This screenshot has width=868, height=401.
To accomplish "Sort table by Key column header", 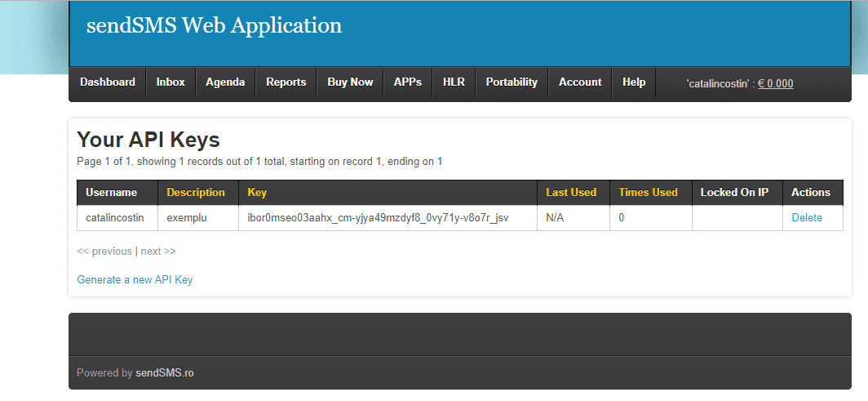I will pos(257,193).
